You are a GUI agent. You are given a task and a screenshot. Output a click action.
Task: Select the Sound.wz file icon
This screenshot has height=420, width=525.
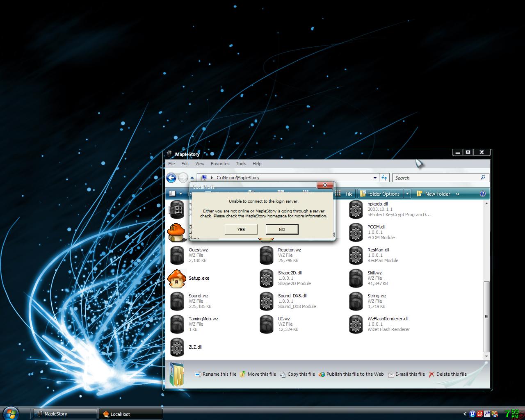177,301
